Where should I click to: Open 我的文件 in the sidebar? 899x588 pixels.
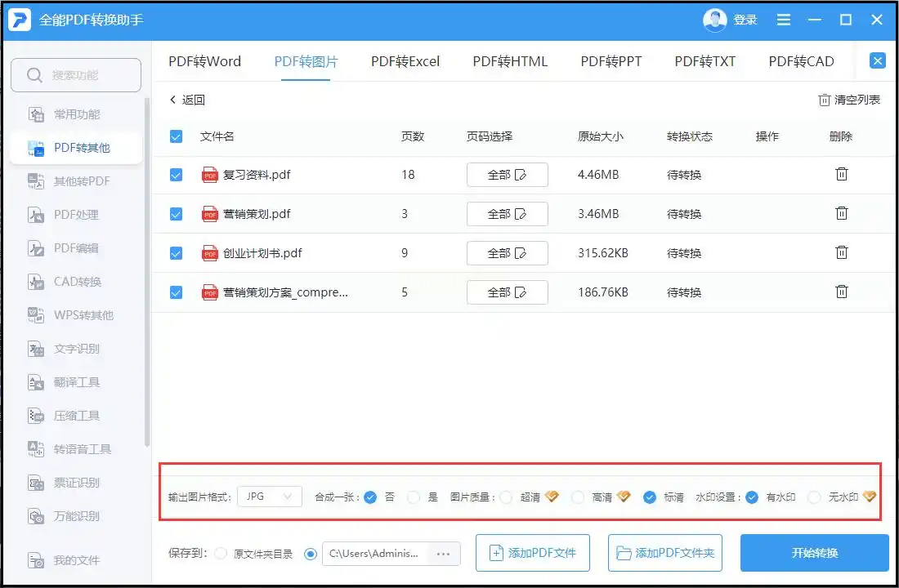[x=76, y=560]
